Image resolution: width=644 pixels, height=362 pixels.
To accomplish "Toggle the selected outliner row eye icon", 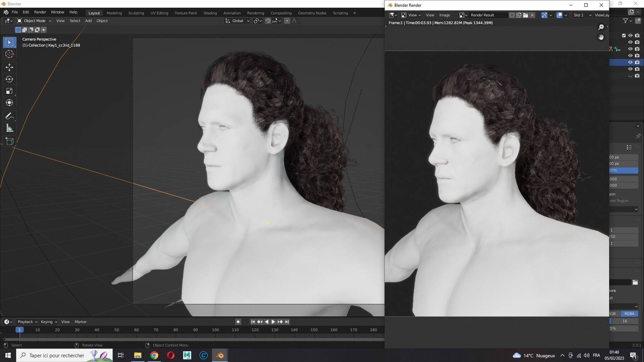I will pyautogui.click(x=630, y=62).
